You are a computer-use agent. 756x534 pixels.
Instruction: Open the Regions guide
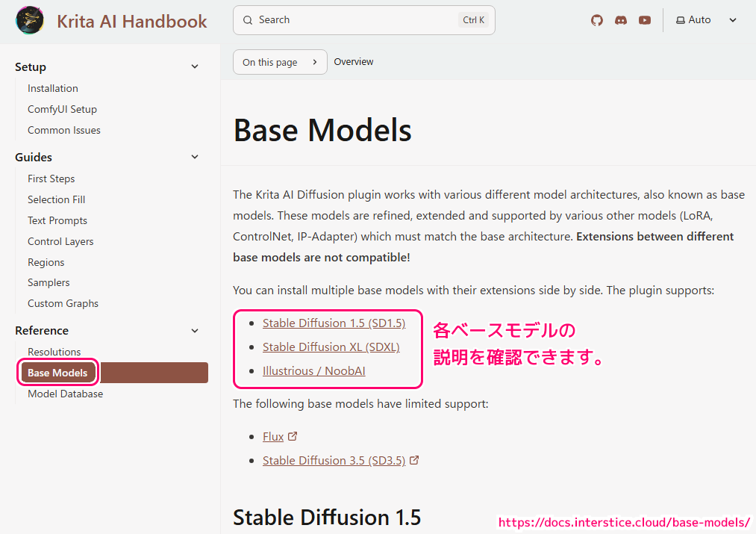[46, 262]
